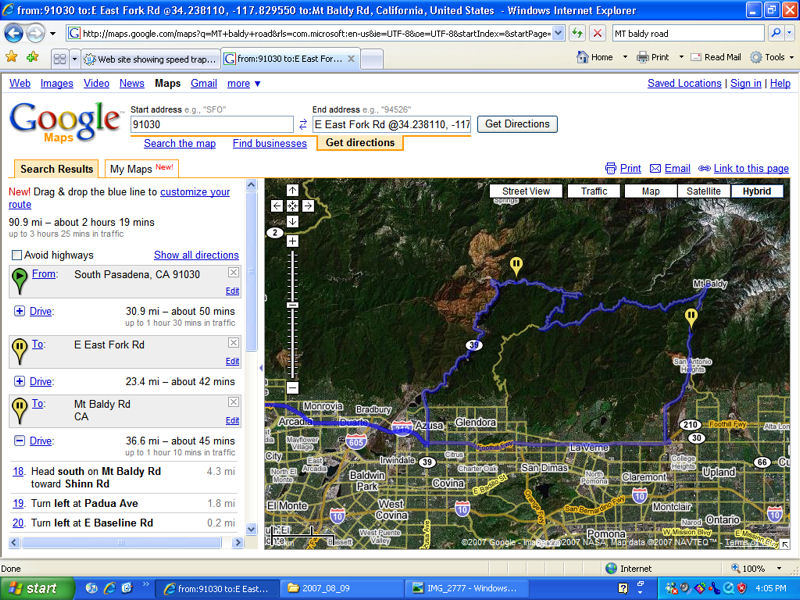Close the Google Maps browser tab

[351, 59]
